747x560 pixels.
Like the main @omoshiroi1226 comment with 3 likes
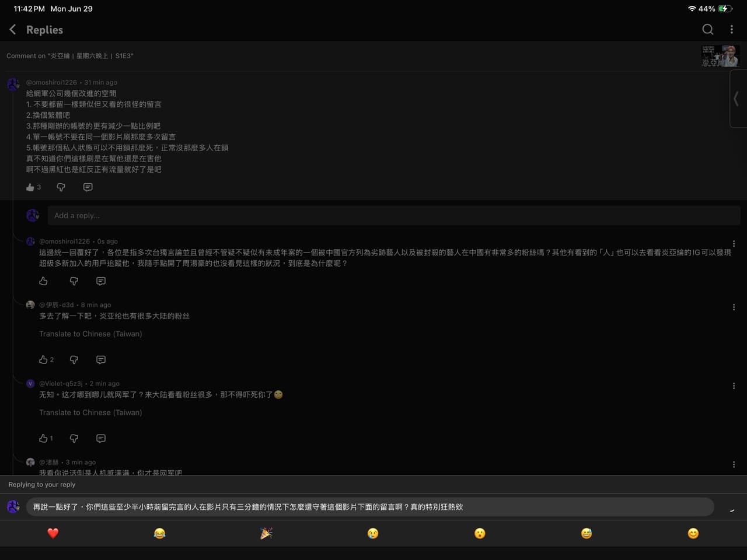point(30,187)
